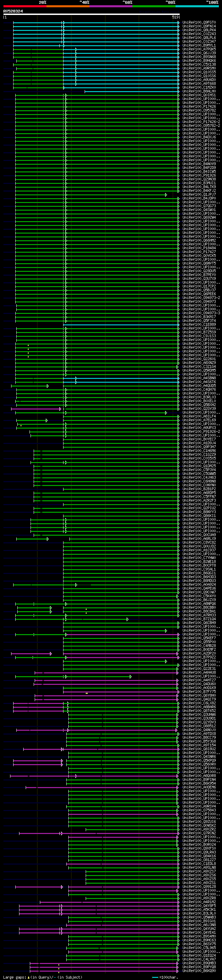Open hit UniRef100_Q9FNI4
Image resolution: width=222 pixels, height=980 pixels.
pyautogui.click(x=199, y=26)
